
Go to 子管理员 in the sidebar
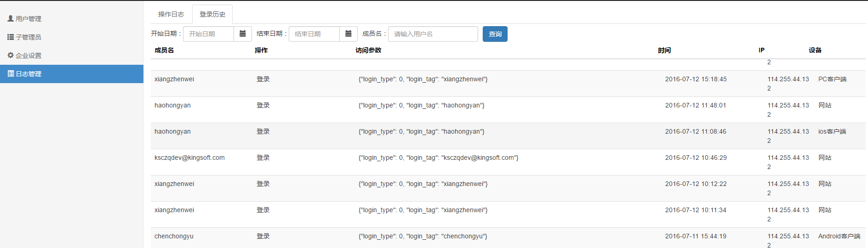point(29,37)
